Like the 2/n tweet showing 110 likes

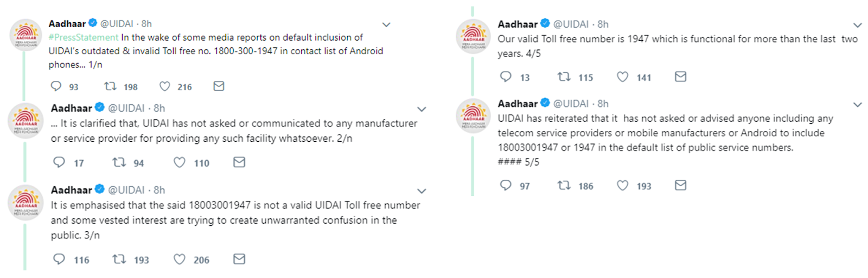click(180, 162)
